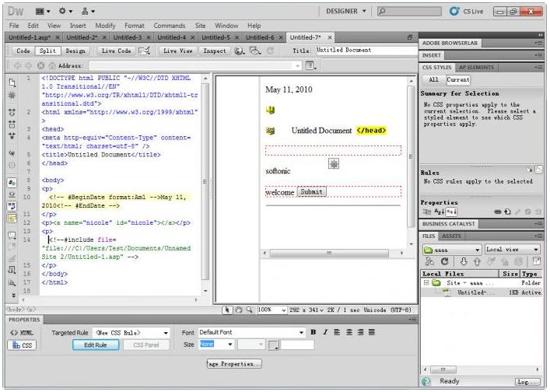Click Show list view A-Z icon

(440, 212)
